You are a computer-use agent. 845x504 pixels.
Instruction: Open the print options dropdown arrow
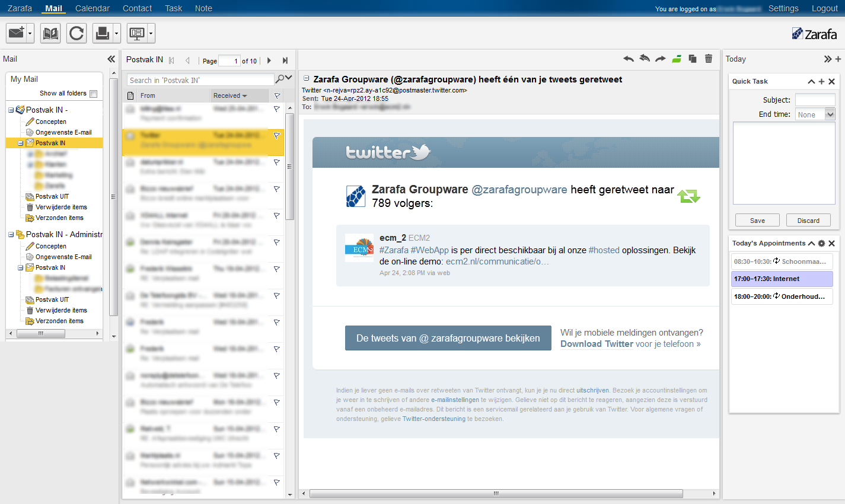[x=116, y=33]
